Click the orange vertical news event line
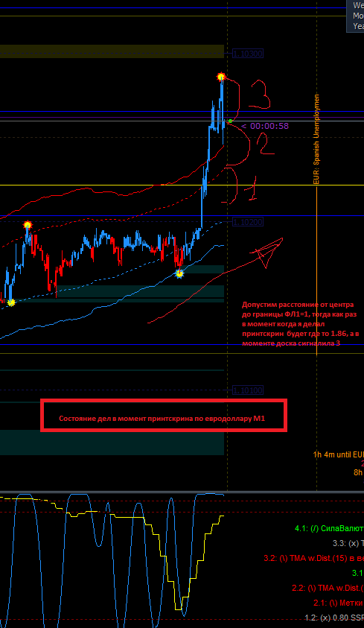 tap(317, 270)
